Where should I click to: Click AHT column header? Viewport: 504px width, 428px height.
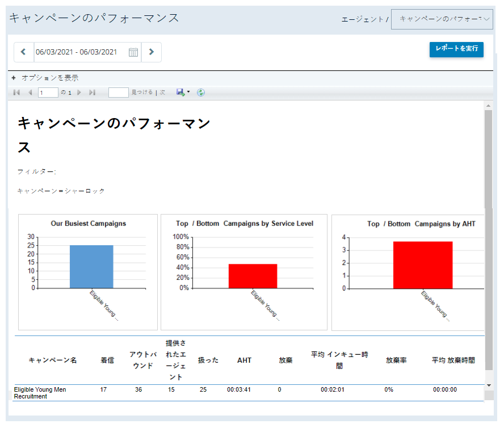[244, 360]
